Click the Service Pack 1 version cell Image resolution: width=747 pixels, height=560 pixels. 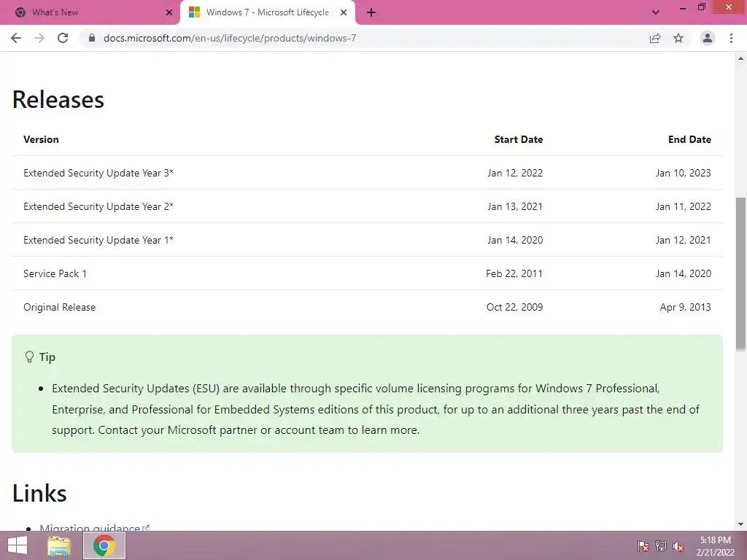(x=55, y=273)
